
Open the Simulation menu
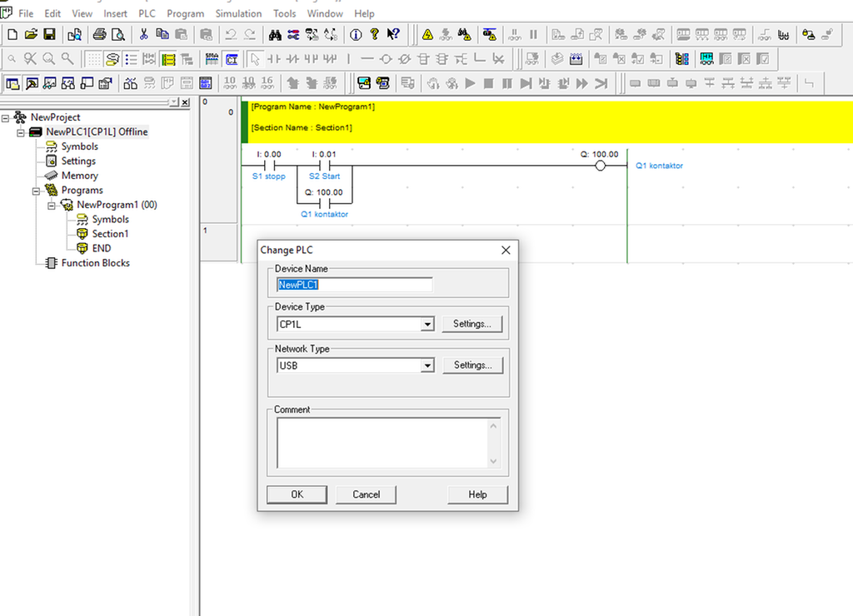click(x=238, y=13)
